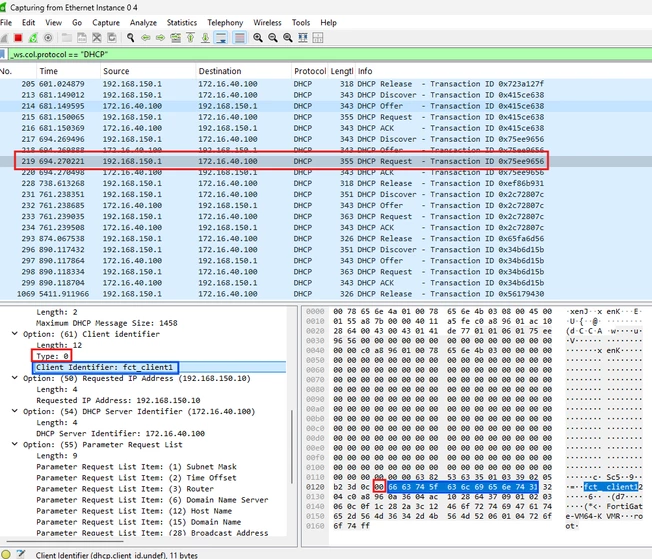The width and height of the screenshot is (652, 559).
Task: Select packet 233 DHCP Request row
Action: click(326, 217)
